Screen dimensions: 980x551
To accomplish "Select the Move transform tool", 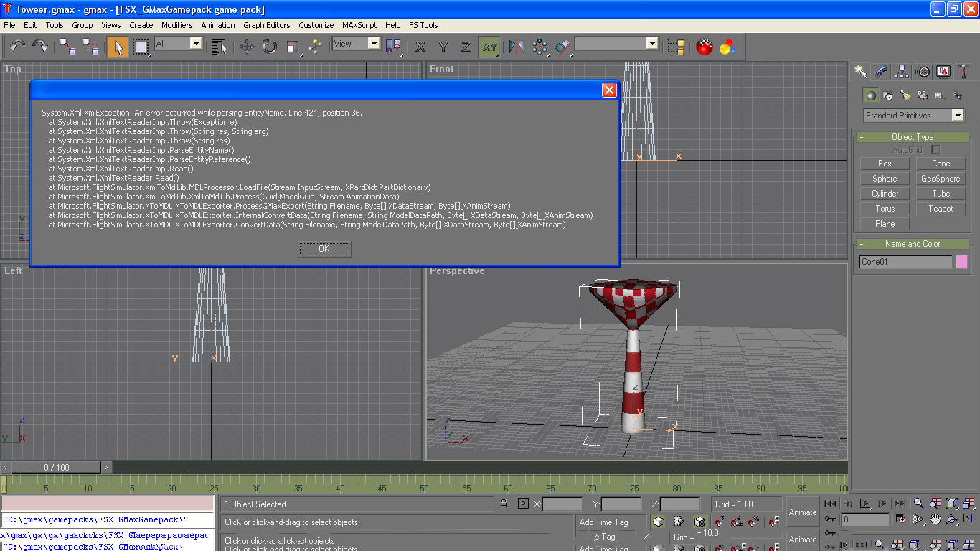I will 247,47.
